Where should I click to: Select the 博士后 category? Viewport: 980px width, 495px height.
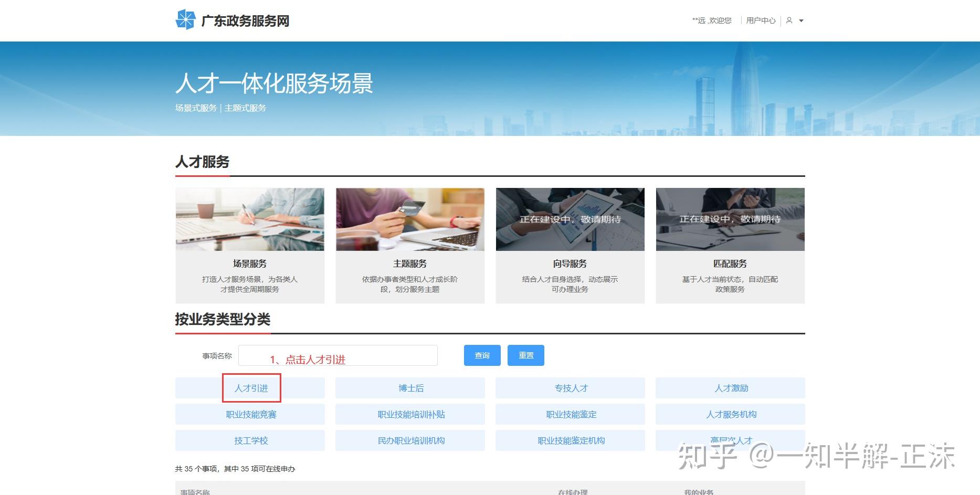tap(410, 388)
